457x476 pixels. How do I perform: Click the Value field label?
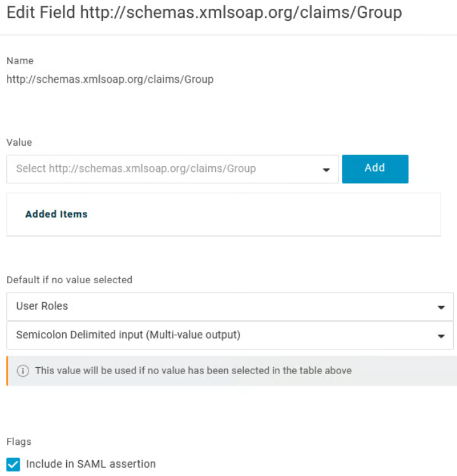[19, 143]
